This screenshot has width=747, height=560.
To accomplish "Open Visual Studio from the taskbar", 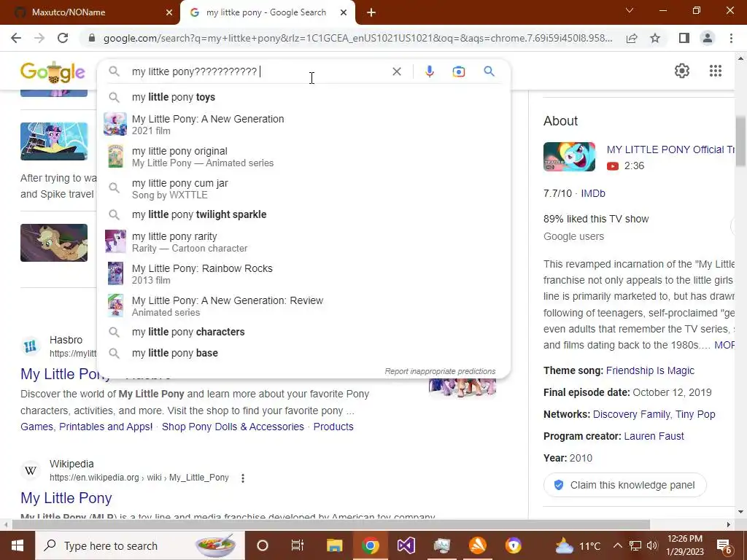I will (406, 545).
